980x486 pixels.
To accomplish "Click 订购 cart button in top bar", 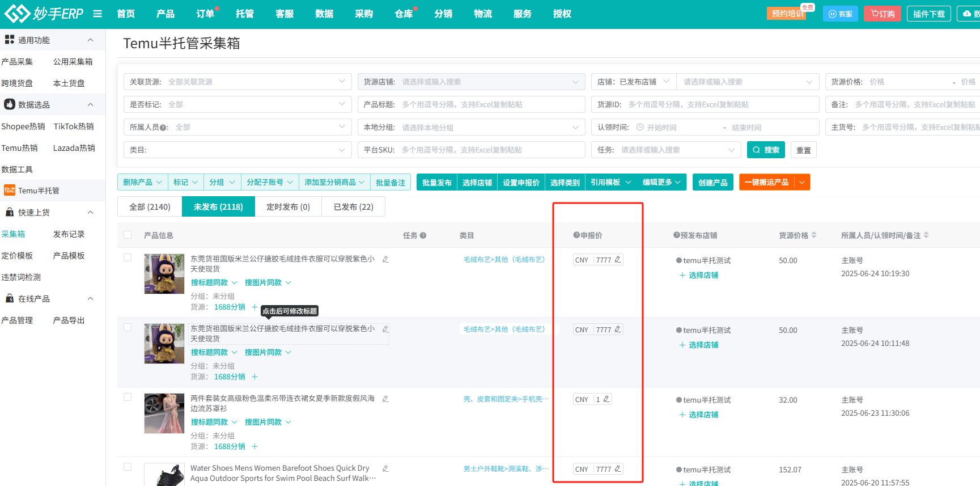I will pos(883,14).
